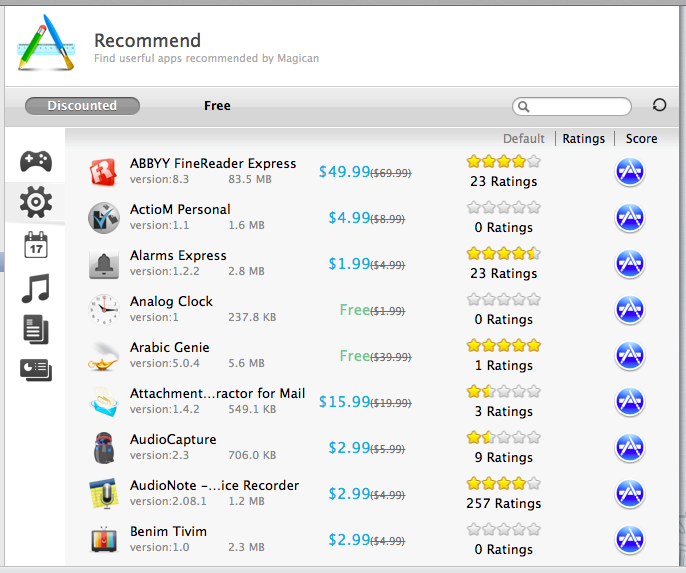Screen dimensions: 686x573
Task: Click the Free price for Arabic Genie
Action: (355, 356)
